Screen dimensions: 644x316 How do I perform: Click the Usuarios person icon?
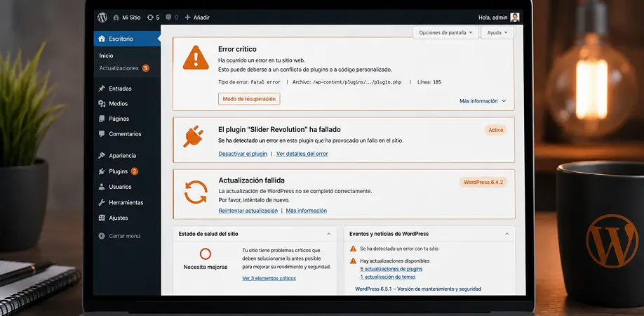pyautogui.click(x=102, y=187)
